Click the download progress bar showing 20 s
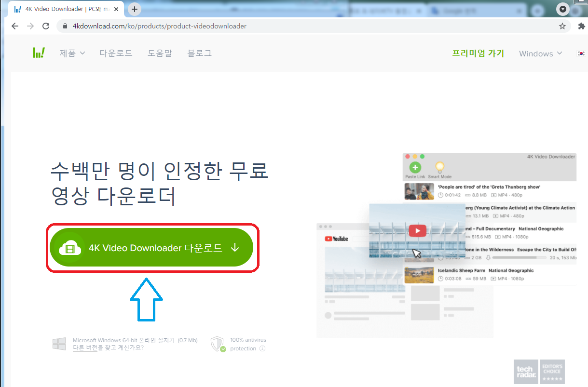This screenshot has height=387, width=588. click(519, 258)
